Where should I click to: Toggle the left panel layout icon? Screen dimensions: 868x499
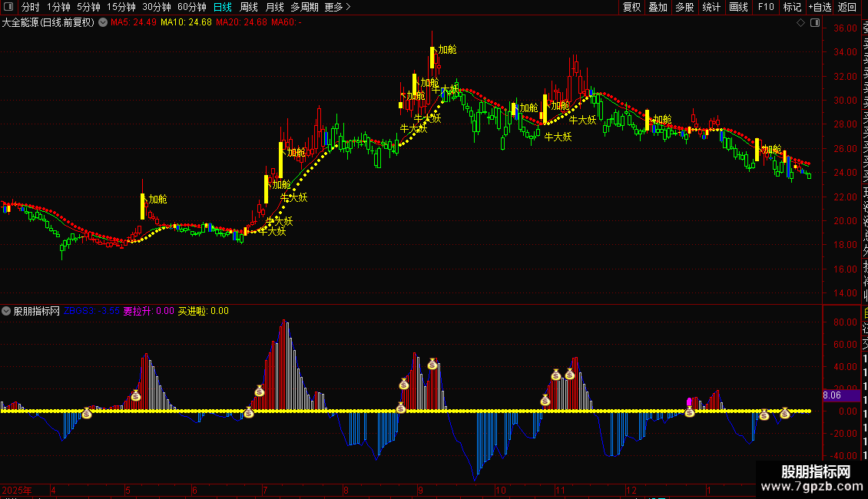[x=8, y=7]
